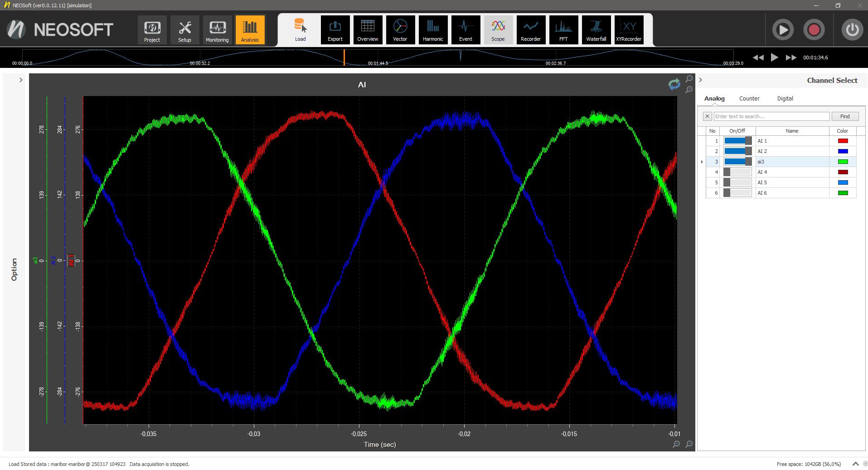
Task: Enable channel AI 4 switch
Action: click(737, 172)
